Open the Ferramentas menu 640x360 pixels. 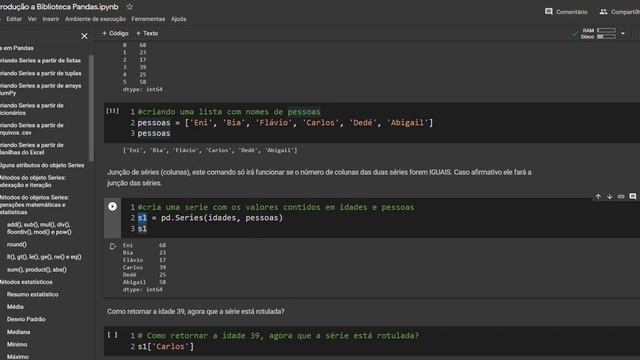[148, 19]
